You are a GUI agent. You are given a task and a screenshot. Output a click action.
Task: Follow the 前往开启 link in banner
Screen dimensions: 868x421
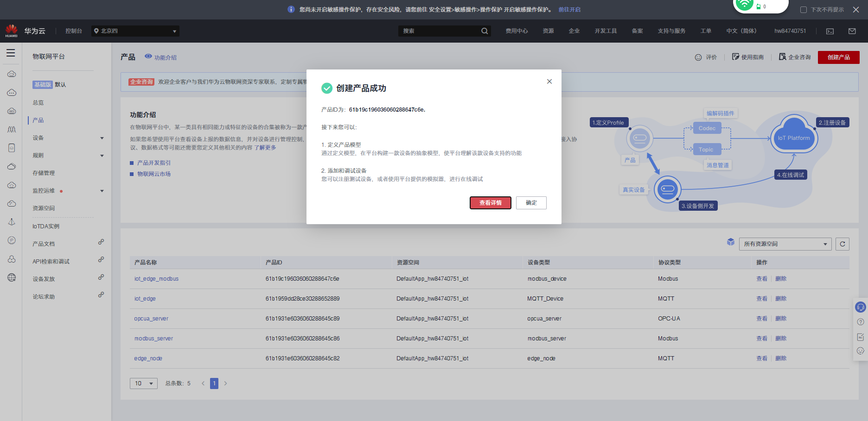569,10
